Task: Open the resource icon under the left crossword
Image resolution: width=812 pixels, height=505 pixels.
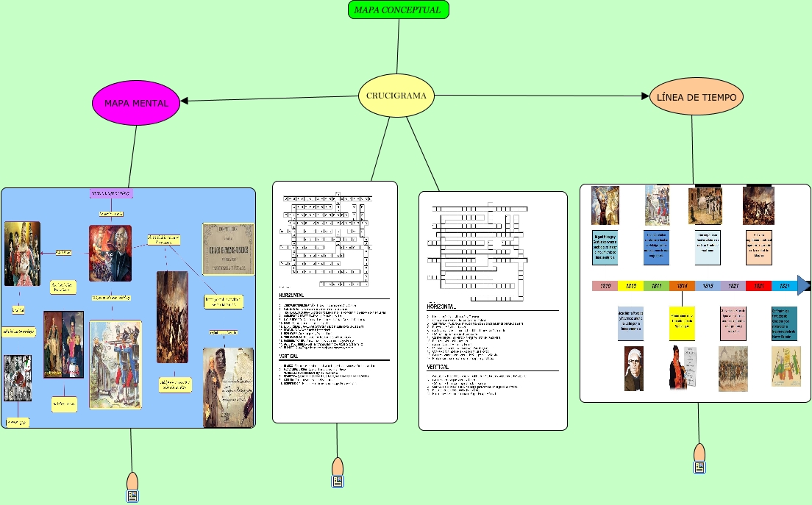Action: [x=338, y=481]
